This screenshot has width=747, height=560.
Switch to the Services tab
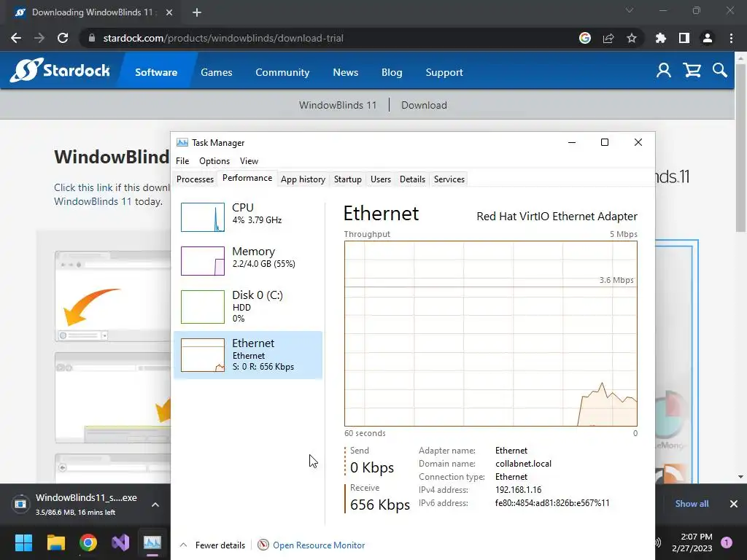449,179
